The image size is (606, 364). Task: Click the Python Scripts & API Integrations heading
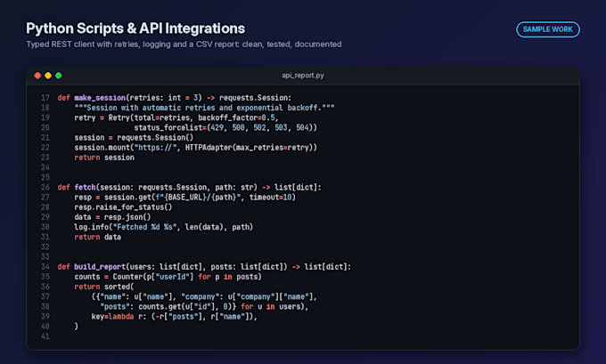click(135, 28)
